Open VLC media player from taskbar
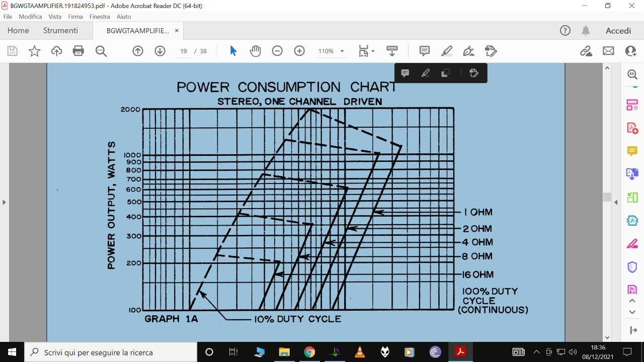This screenshot has height=362, width=644. pos(360,352)
